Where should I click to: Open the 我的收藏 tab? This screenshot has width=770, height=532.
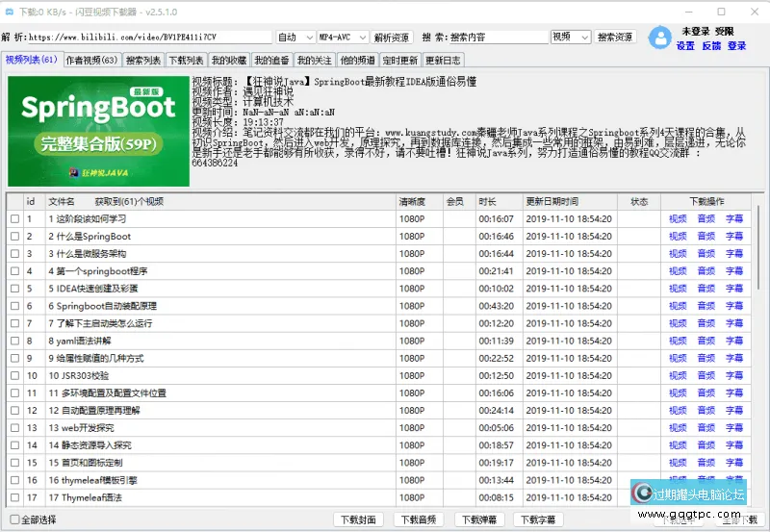click(229, 61)
